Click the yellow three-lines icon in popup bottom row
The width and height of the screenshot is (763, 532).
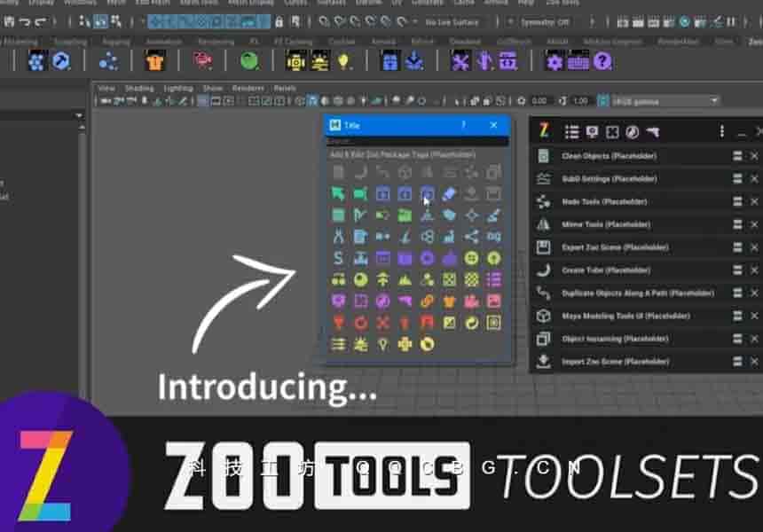point(338,344)
